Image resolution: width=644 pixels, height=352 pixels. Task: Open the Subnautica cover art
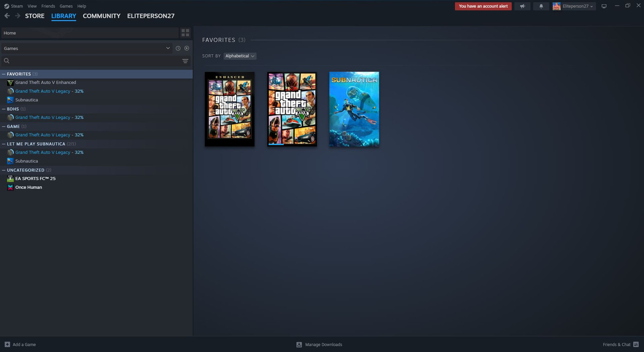[x=354, y=109]
